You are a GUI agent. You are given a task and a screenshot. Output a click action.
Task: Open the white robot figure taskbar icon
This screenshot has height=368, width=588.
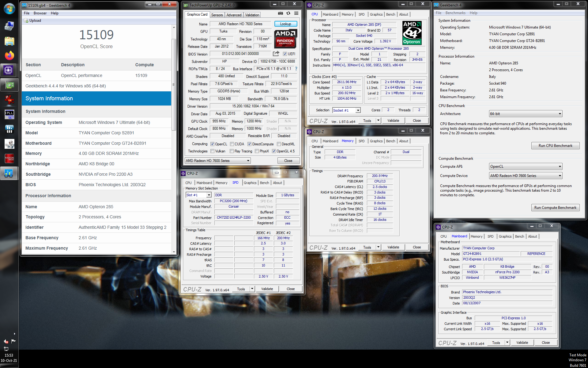point(9,144)
